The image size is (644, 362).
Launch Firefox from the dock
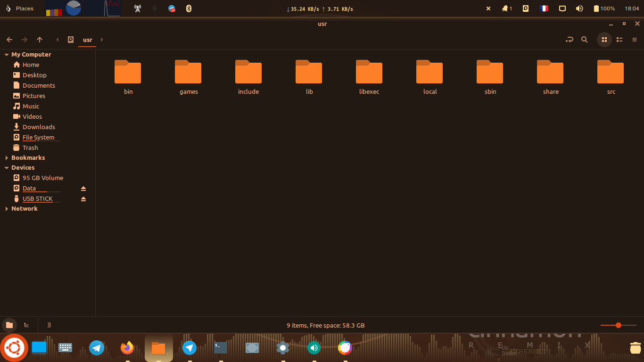click(x=127, y=348)
